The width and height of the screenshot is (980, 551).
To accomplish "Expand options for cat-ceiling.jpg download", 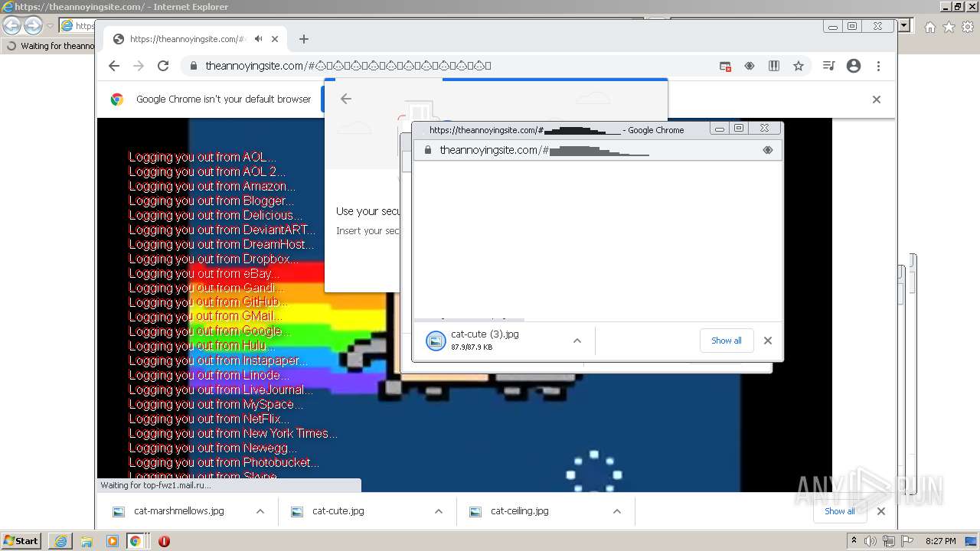I will point(617,511).
